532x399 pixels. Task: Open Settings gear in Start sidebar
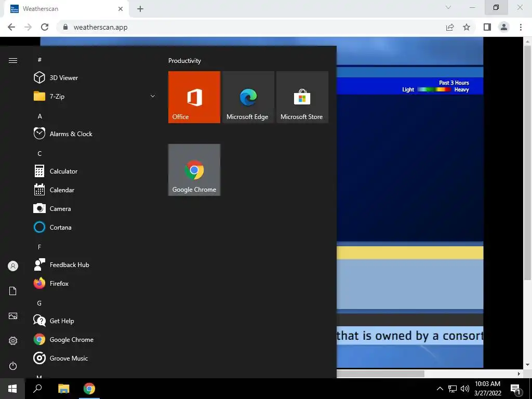(13, 341)
